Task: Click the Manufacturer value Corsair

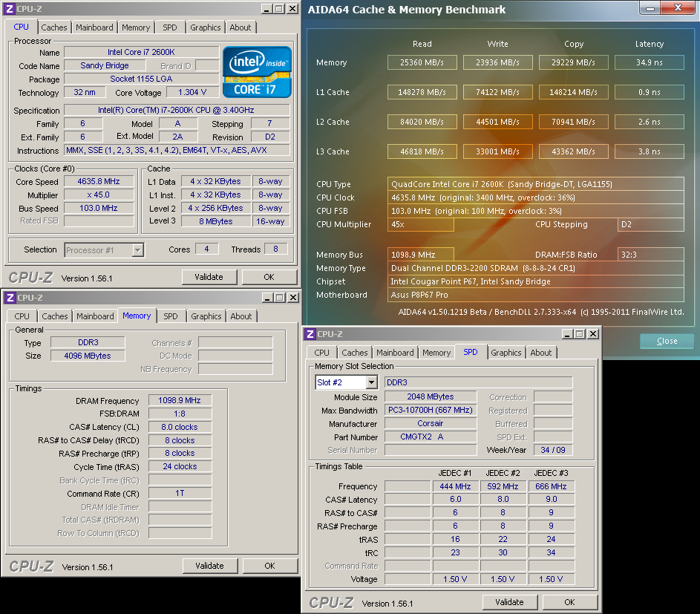Action: 431,423
